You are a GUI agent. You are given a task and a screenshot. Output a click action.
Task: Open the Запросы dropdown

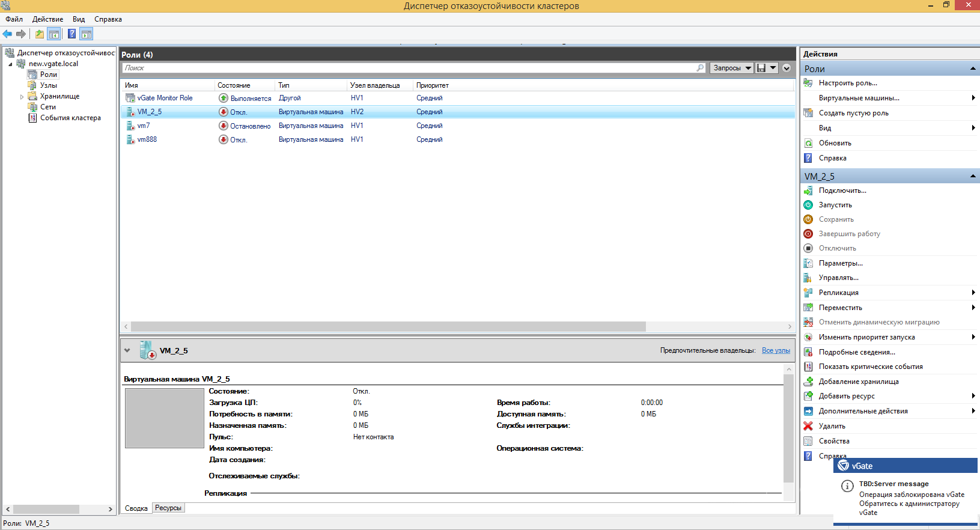coord(732,68)
